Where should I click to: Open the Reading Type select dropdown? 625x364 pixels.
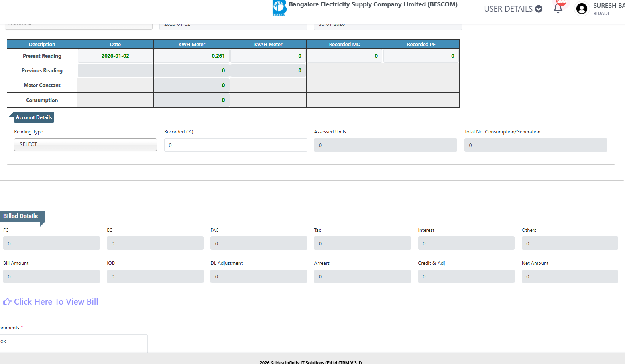pos(85,145)
